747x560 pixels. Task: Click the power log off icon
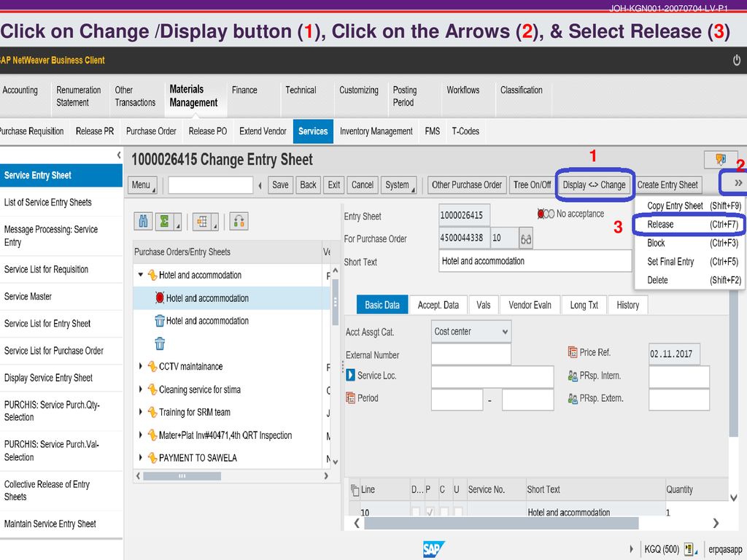(x=737, y=61)
